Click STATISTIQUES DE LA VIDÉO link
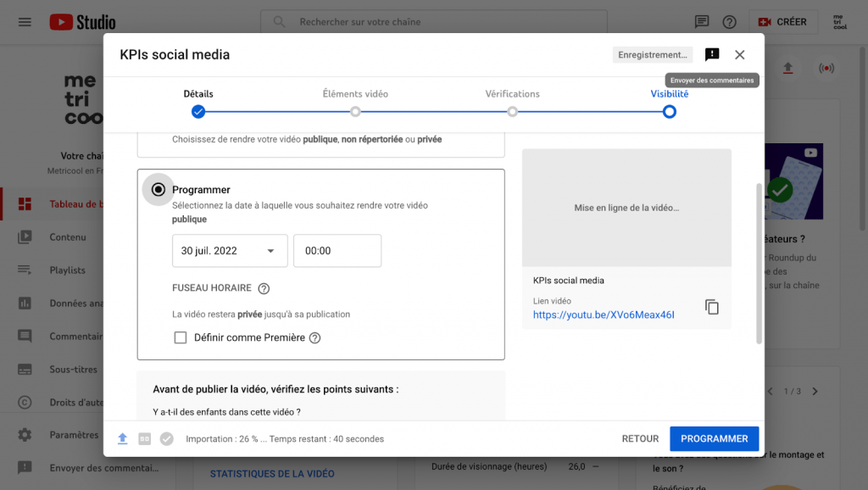 coord(272,474)
